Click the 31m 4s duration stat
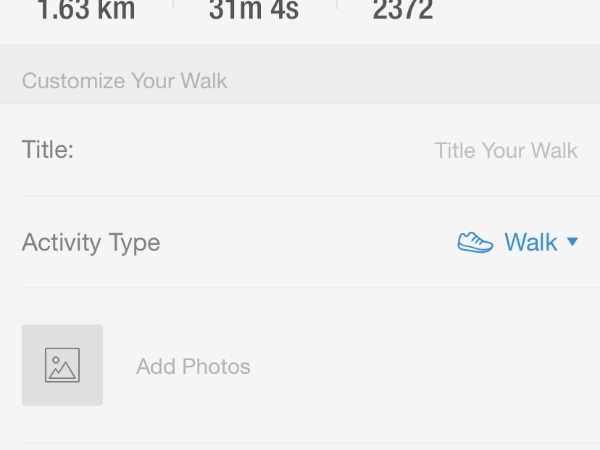 (254, 10)
